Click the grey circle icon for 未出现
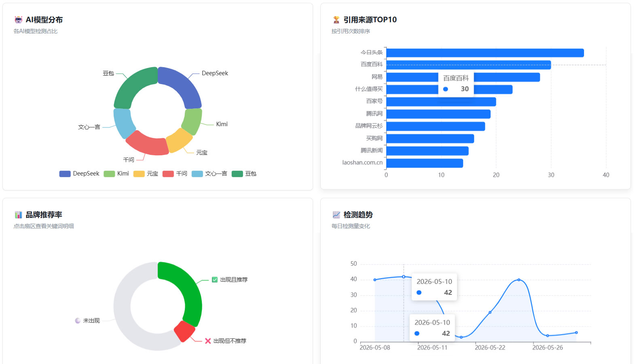Image resolution: width=639 pixels, height=364 pixels. [x=78, y=321]
